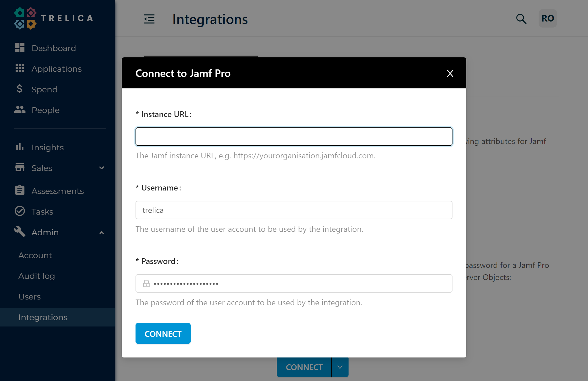Collapse the Admin submenu chevron

point(102,232)
